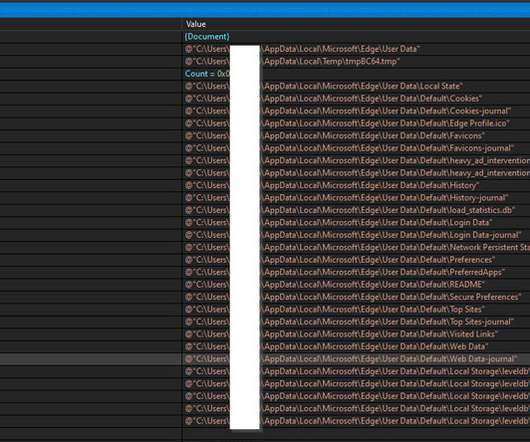Click string icon before the Default\Preferences path
Image resolution: width=530 pixels, height=442 pixels.
pos(189,260)
